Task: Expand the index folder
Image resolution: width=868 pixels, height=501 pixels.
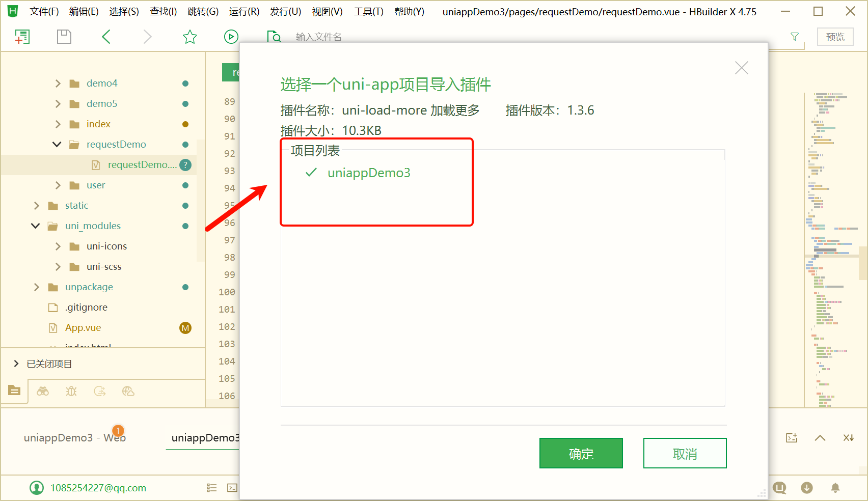Action: [58, 124]
